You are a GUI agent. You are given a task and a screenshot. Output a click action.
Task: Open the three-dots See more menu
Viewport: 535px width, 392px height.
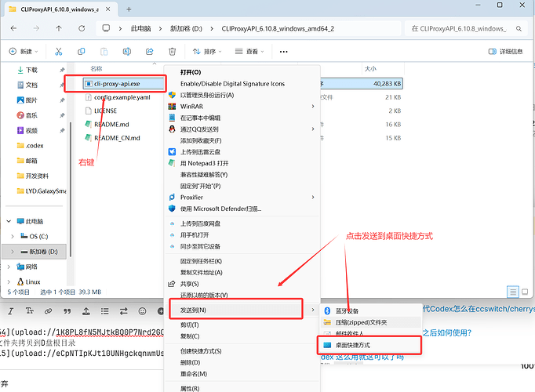[283, 52]
